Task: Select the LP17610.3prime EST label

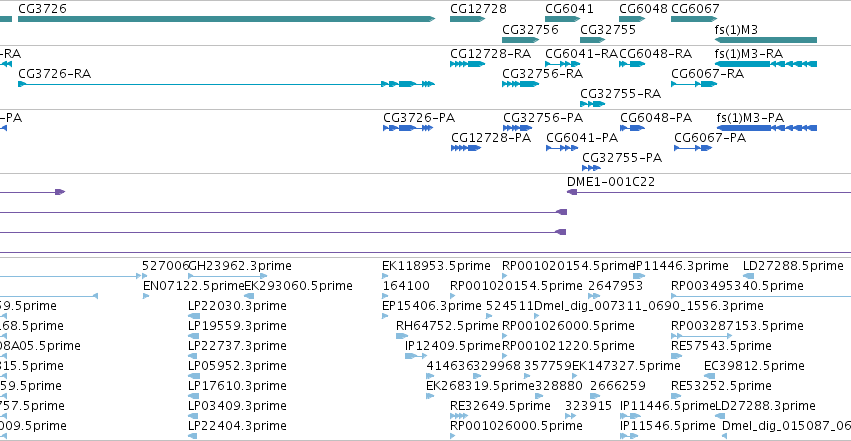Action: pyautogui.click(x=237, y=386)
